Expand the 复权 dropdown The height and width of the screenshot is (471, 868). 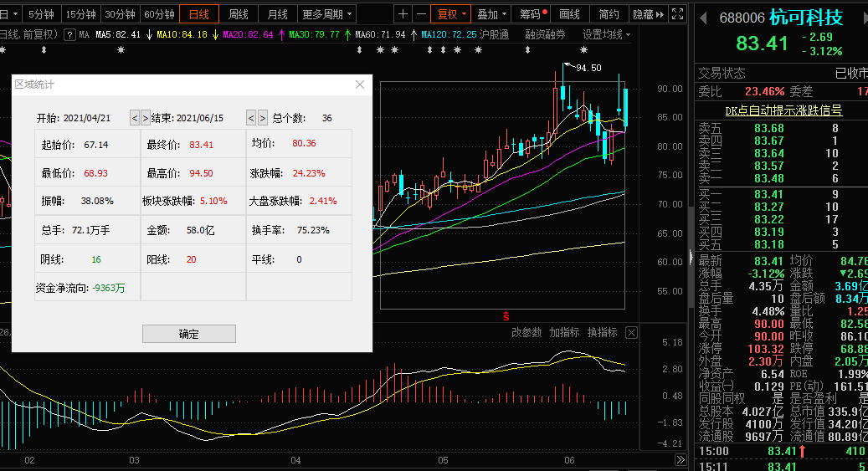point(450,14)
